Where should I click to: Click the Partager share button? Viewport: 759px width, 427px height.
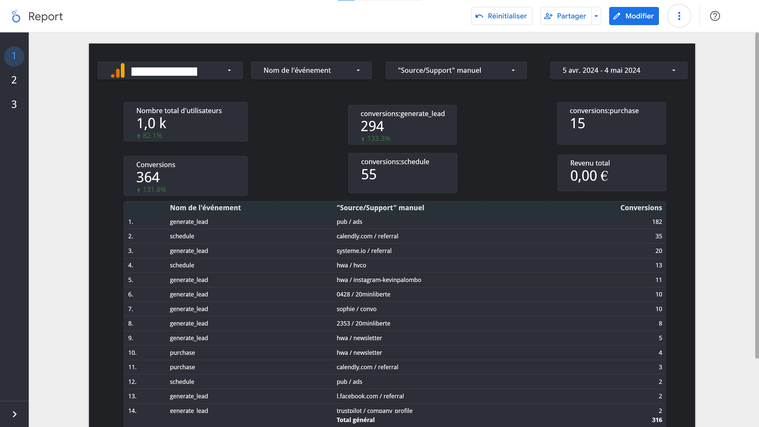point(564,16)
